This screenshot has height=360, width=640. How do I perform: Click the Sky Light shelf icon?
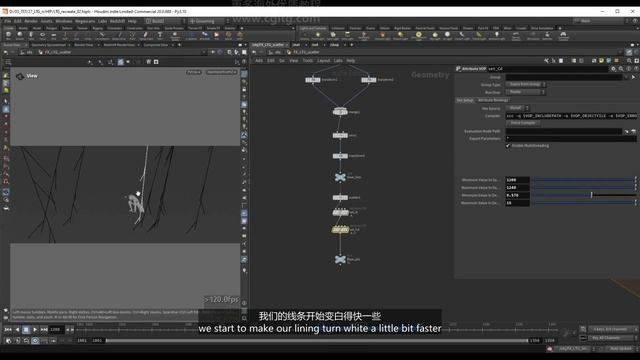[x=435, y=36]
